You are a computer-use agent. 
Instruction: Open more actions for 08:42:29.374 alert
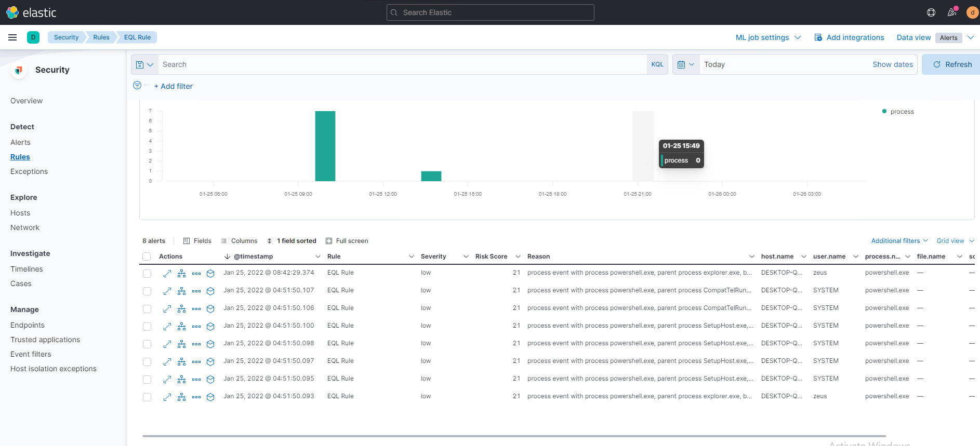pos(196,273)
